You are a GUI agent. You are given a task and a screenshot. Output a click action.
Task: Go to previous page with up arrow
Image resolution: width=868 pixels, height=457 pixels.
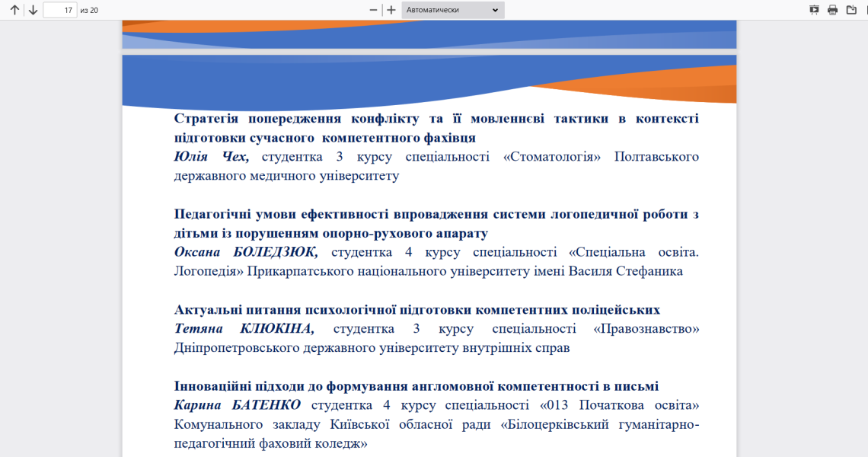coord(15,10)
